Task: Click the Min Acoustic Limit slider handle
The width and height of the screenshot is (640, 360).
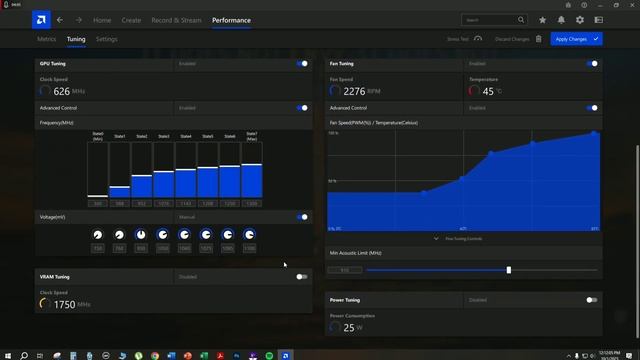Action: point(509,270)
